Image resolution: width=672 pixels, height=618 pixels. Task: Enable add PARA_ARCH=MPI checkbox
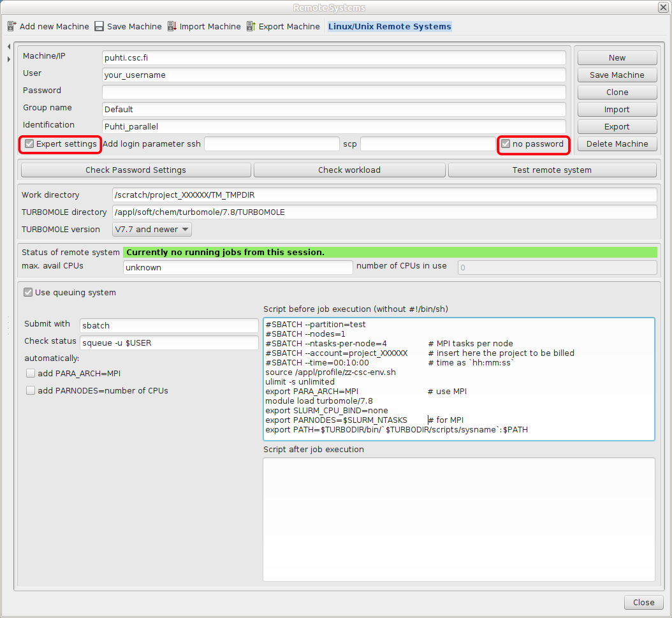coord(31,373)
